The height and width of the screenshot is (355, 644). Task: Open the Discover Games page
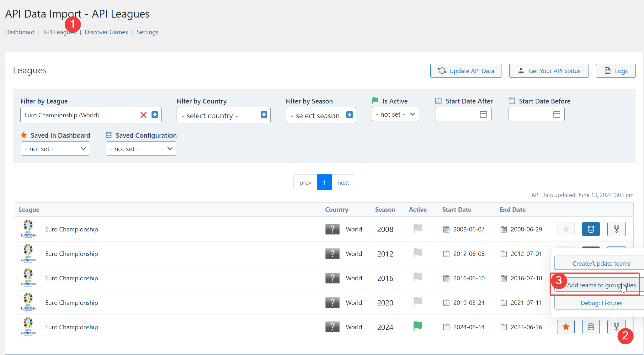106,32
